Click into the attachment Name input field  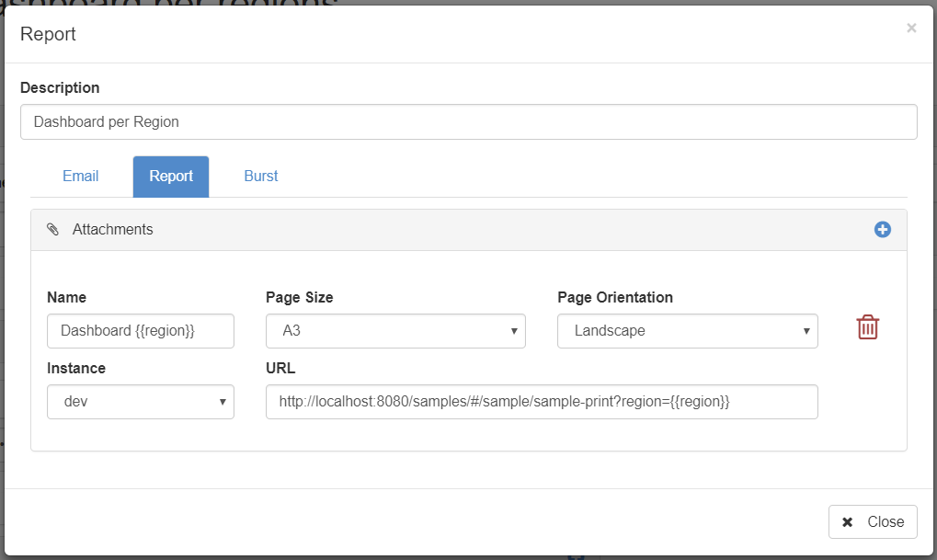(x=140, y=331)
